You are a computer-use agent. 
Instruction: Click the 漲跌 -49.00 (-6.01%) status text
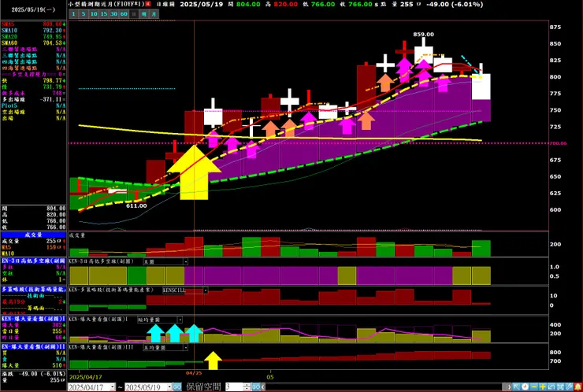point(33,374)
